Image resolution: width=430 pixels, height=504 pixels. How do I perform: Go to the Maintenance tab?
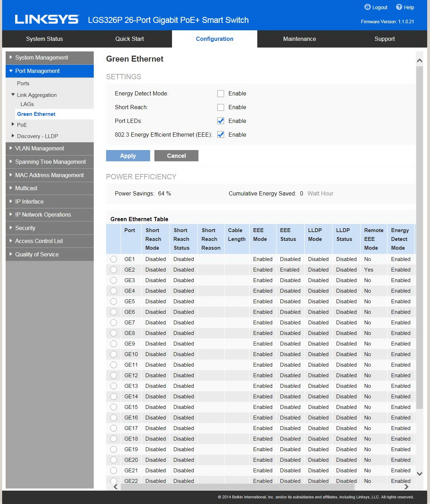tap(300, 39)
